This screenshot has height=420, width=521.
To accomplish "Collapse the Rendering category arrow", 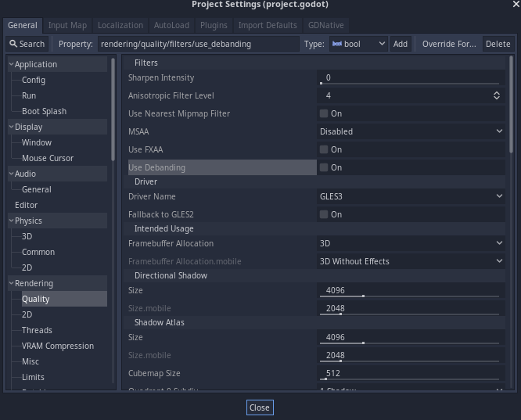I will click(x=11, y=284).
